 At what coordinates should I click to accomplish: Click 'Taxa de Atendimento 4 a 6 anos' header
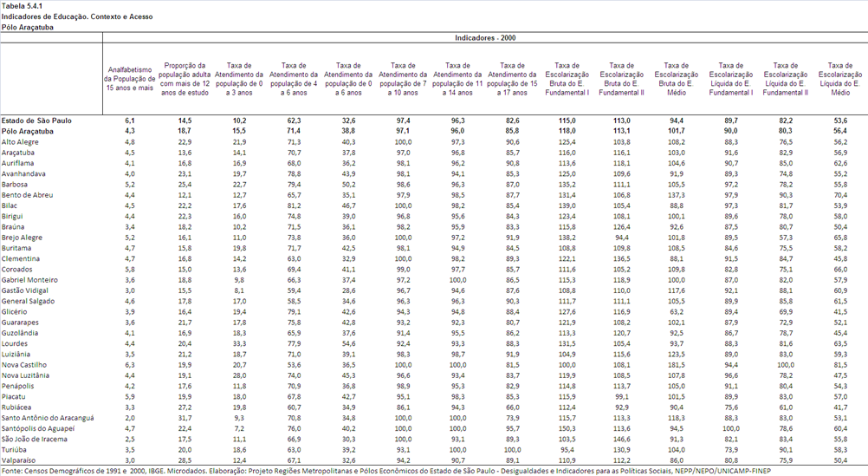pyautogui.click(x=294, y=79)
